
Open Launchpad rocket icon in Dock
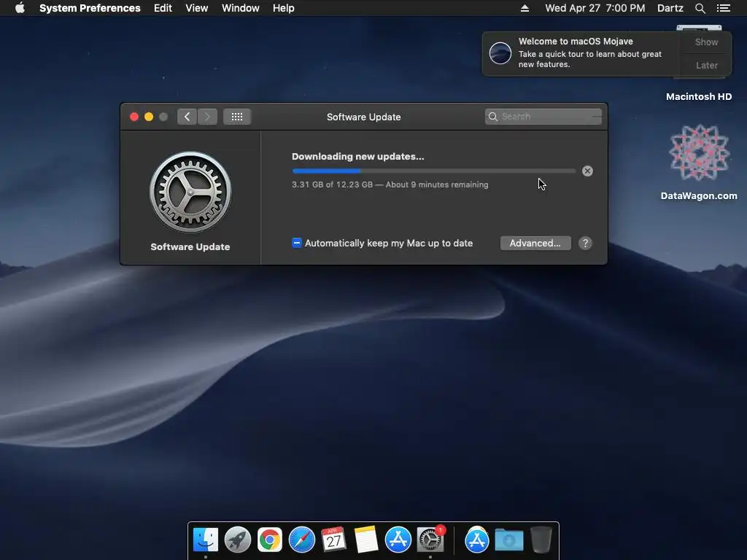pyautogui.click(x=238, y=540)
